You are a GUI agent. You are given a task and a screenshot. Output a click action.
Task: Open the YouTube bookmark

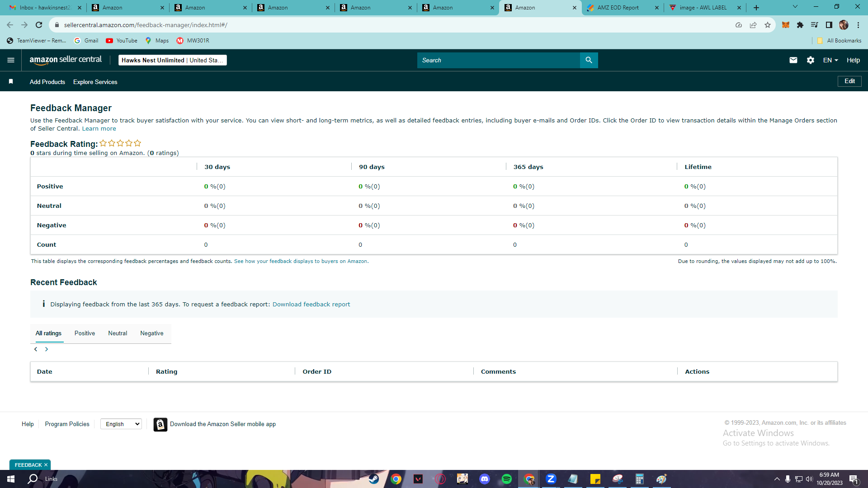[122, 41]
